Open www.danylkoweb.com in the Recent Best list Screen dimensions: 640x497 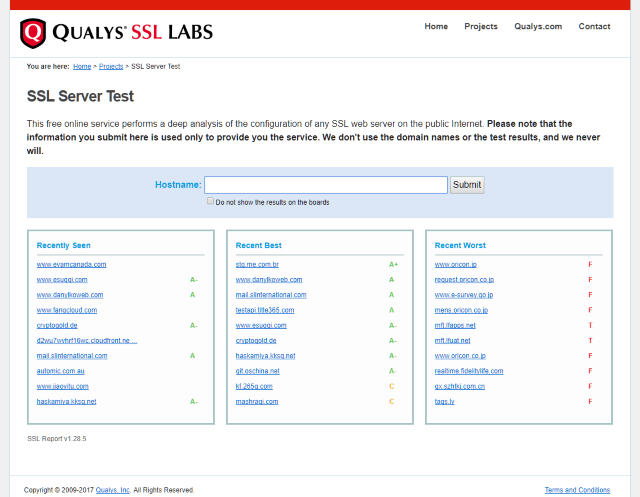269,280
